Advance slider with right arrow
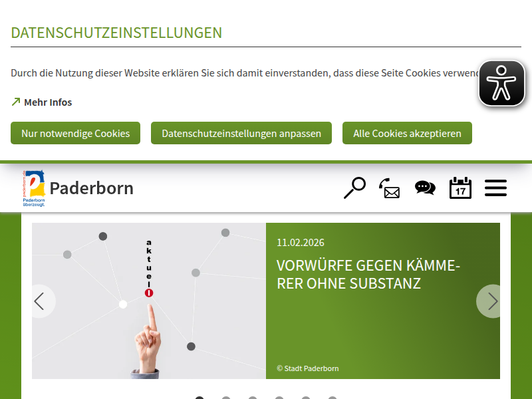This screenshot has height=399, width=532. [490, 301]
